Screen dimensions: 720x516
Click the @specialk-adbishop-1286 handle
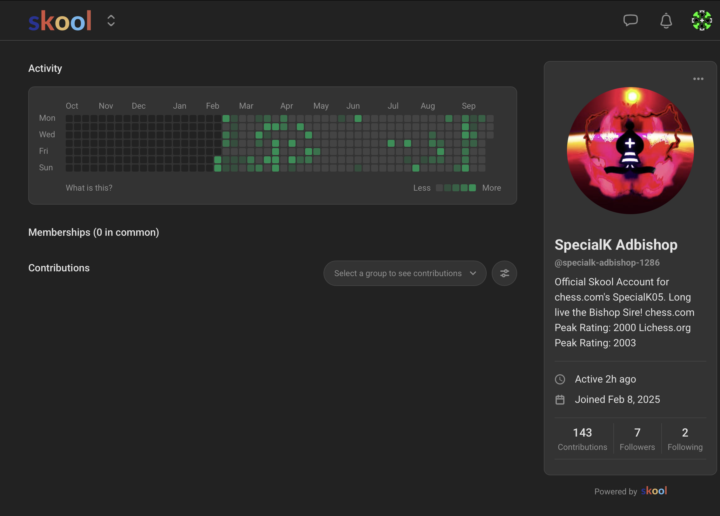click(607, 263)
